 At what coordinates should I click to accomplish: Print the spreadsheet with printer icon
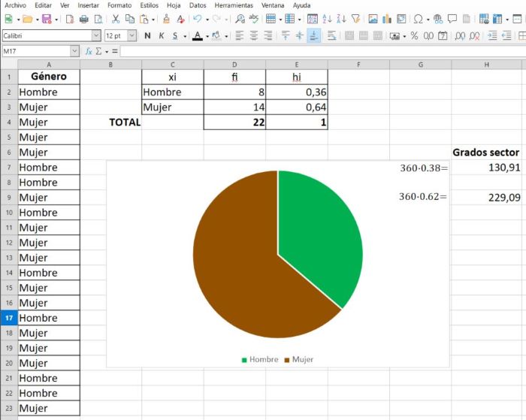(84, 19)
